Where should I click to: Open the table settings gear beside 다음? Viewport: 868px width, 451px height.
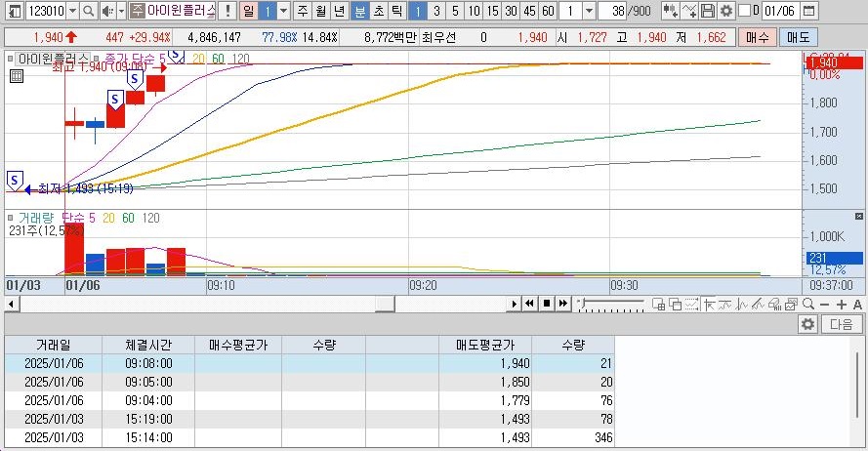coord(808,324)
